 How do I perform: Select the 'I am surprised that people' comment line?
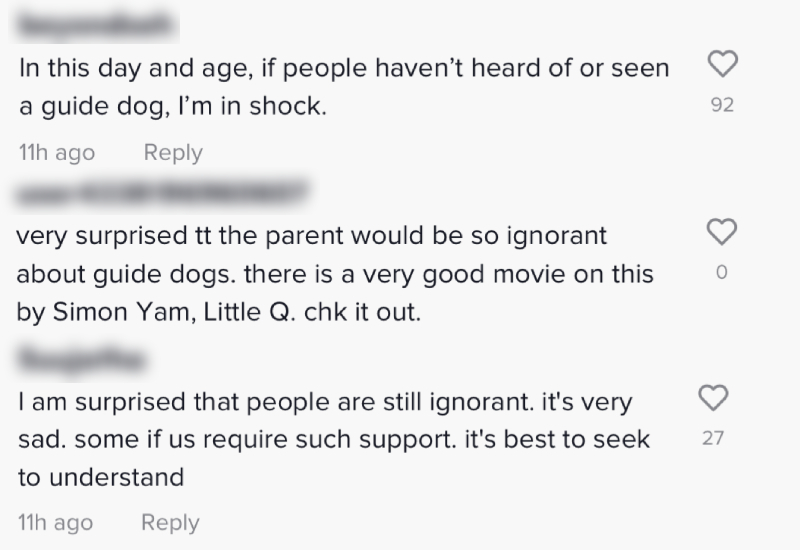coord(326,403)
